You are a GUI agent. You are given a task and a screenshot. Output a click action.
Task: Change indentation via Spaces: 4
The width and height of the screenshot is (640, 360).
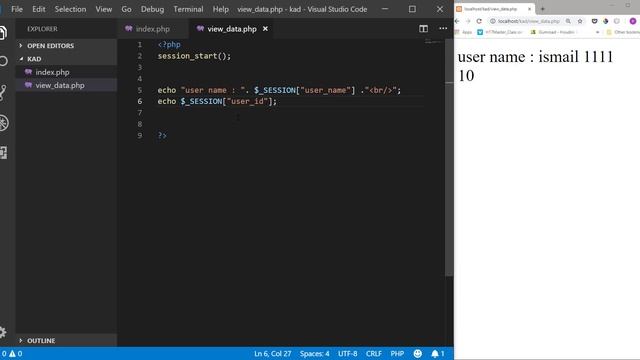(314, 353)
